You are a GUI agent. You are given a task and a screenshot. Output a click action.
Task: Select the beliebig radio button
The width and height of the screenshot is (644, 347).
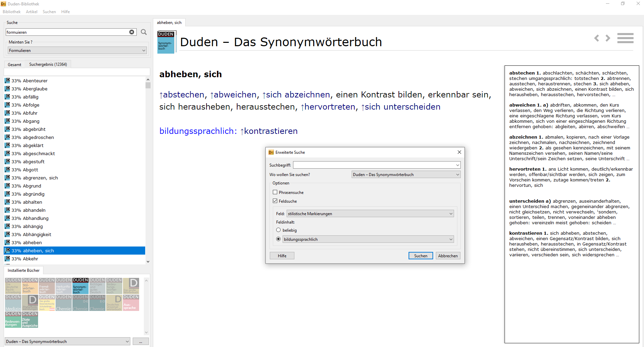coord(278,230)
